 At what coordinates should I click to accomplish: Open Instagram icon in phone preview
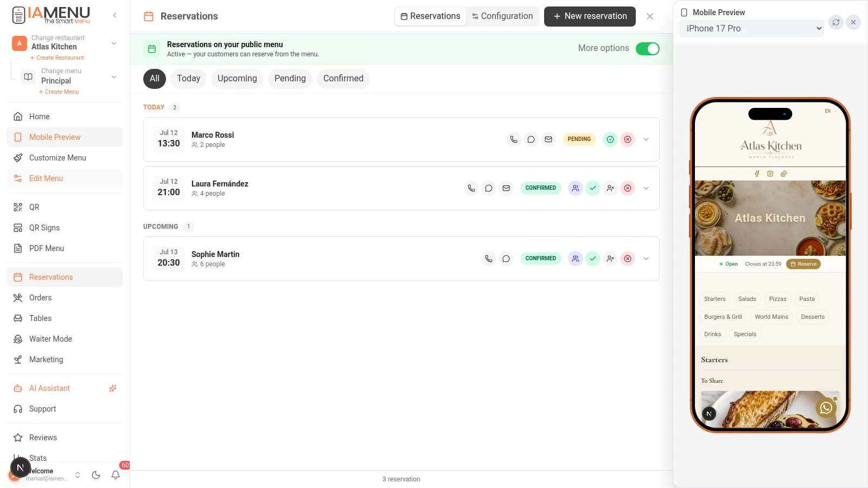tap(770, 174)
